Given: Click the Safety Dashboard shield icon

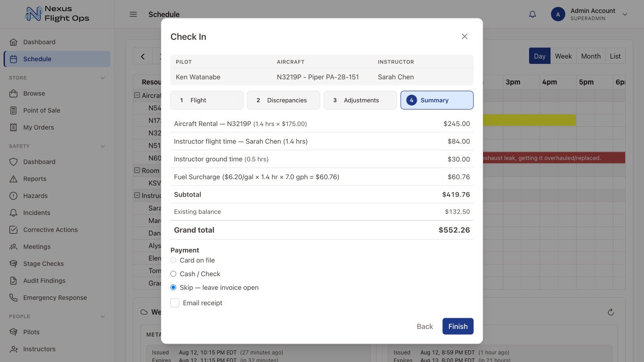Looking at the screenshot, I should coord(14,162).
